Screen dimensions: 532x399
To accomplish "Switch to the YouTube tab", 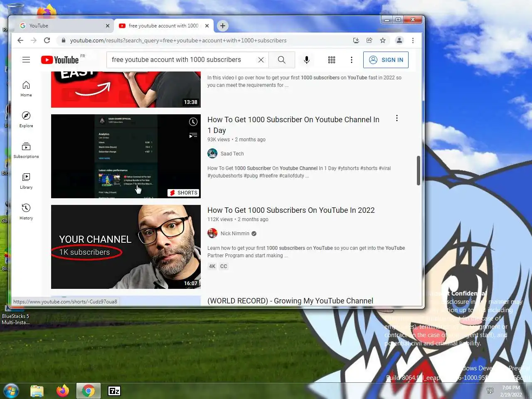I will 64,26.
